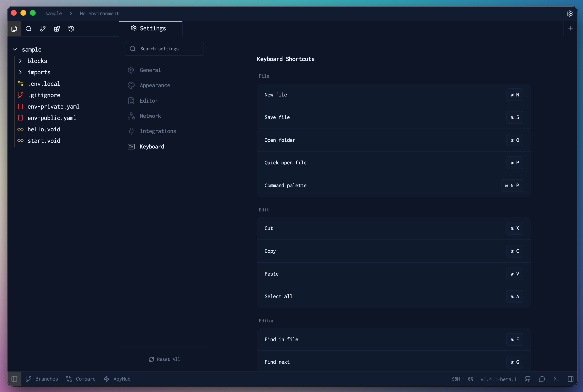Collapse the sample project tree
583x392 pixels.
[15, 49]
